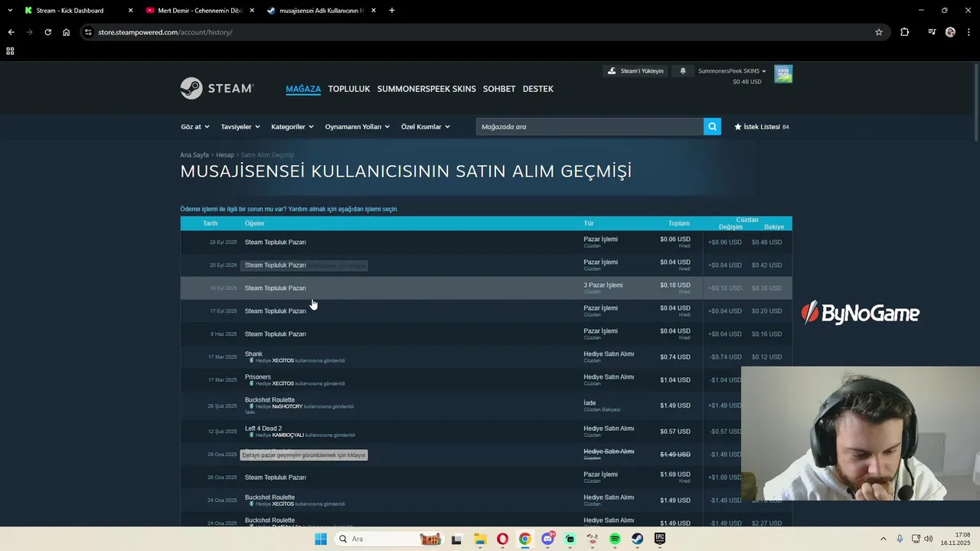Click the address bar URL

pos(165,32)
